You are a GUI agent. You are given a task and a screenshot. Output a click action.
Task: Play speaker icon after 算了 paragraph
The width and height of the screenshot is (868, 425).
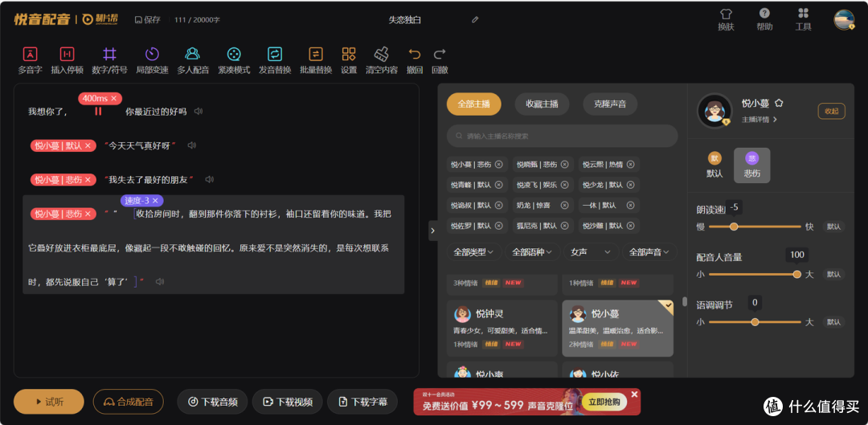coord(160,282)
